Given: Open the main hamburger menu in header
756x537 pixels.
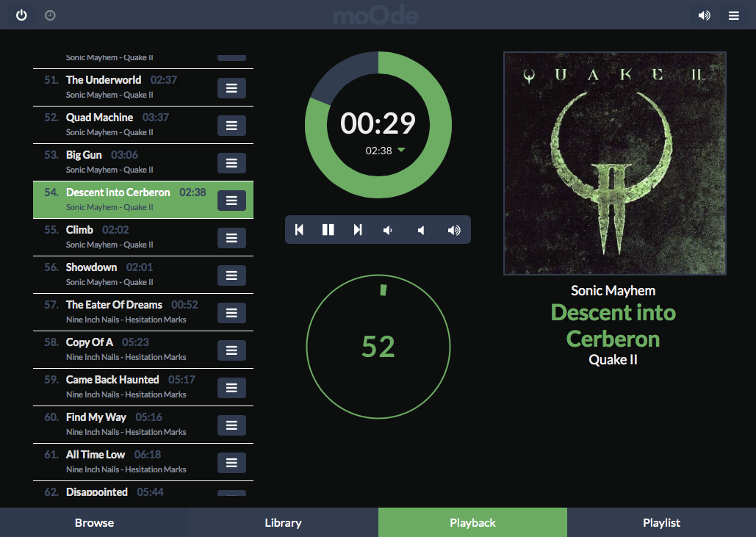Looking at the screenshot, I should click(734, 16).
